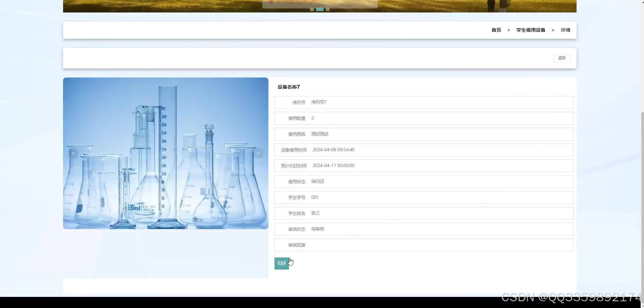644x308 pixels.
Task: Click the 归还 return button
Action: (282, 263)
